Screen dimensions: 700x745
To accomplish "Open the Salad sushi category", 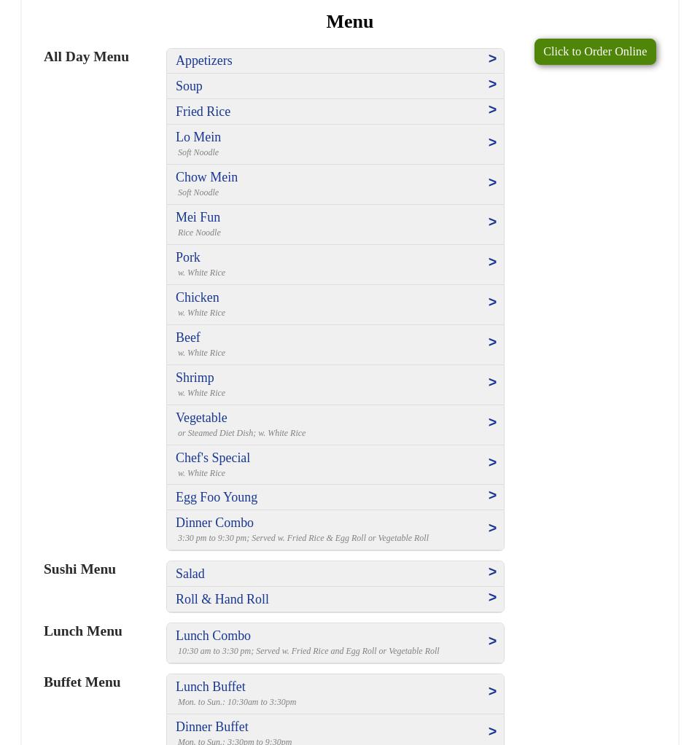I will click(190, 574).
